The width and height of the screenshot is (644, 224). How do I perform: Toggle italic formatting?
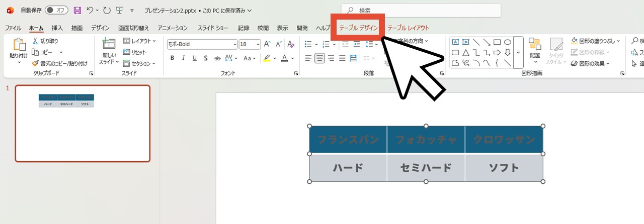click(x=183, y=58)
